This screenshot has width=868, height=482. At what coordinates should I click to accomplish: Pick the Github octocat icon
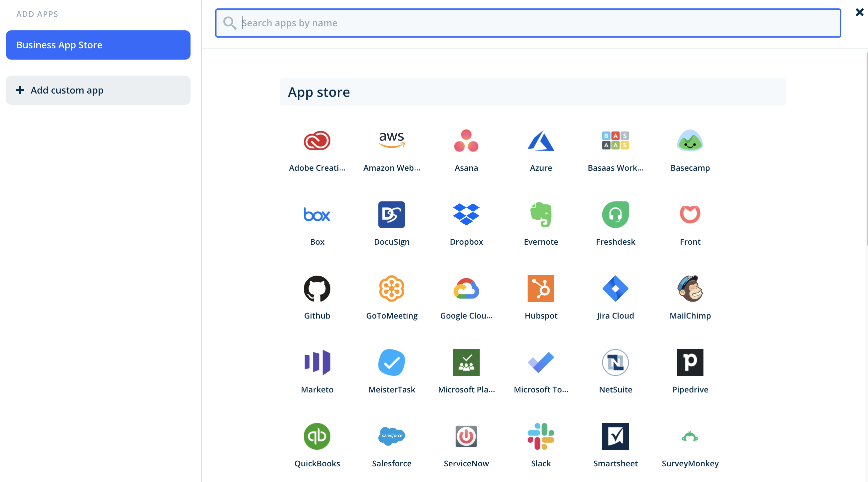[x=317, y=288]
